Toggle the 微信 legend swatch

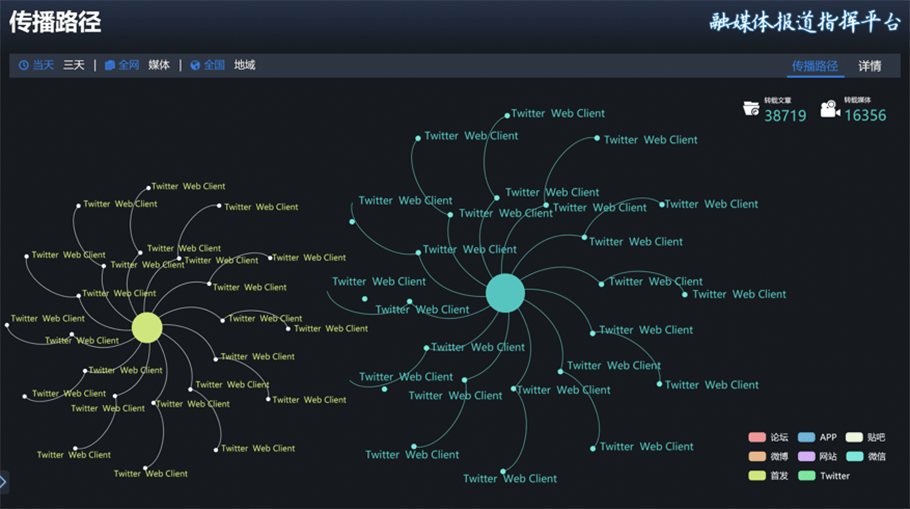[854, 456]
